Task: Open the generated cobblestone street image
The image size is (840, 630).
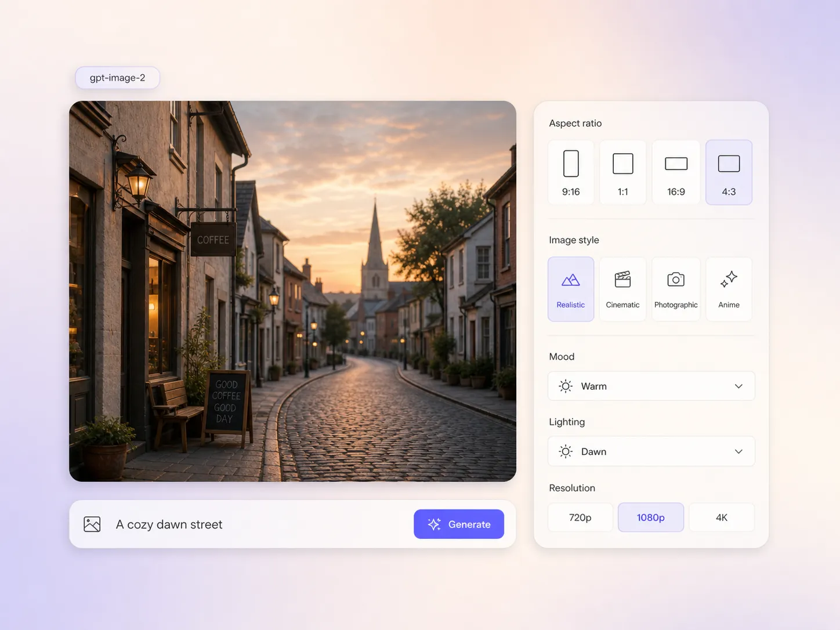Action: click(292, 291)
